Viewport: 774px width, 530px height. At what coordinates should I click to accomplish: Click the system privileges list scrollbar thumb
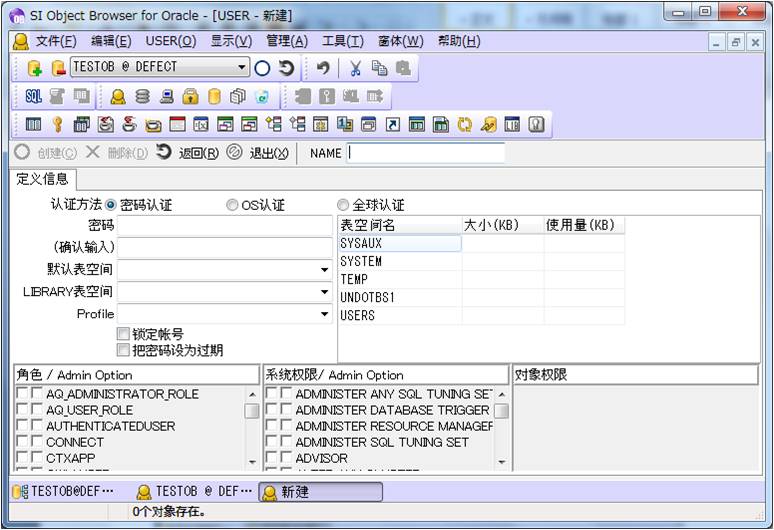[501, 411]
